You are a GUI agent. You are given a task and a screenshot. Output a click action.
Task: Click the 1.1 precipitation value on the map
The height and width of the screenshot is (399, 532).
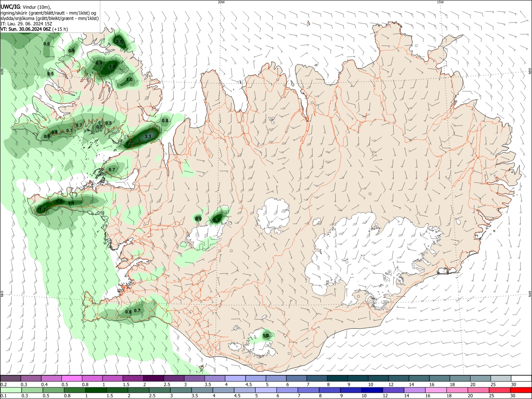71,203
